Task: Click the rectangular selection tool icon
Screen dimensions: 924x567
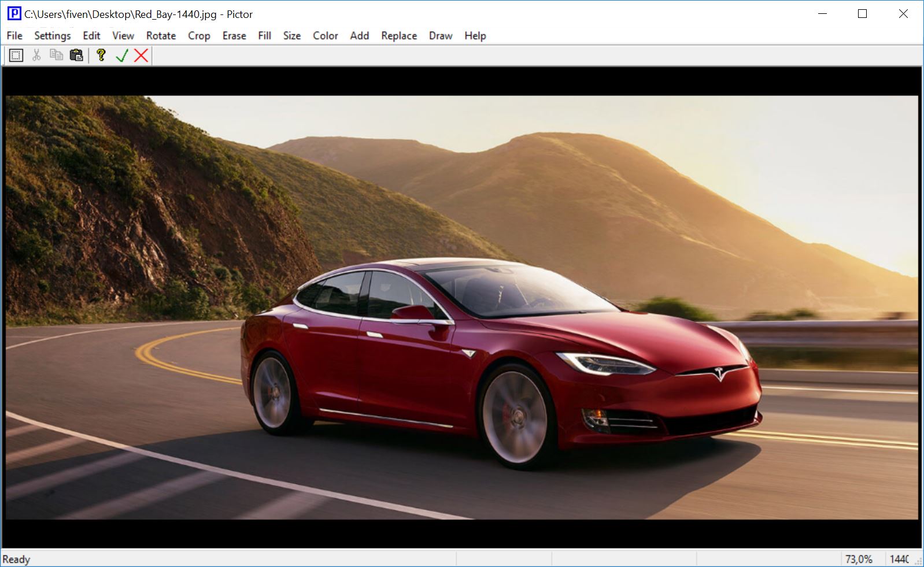Action: [16, 55]
